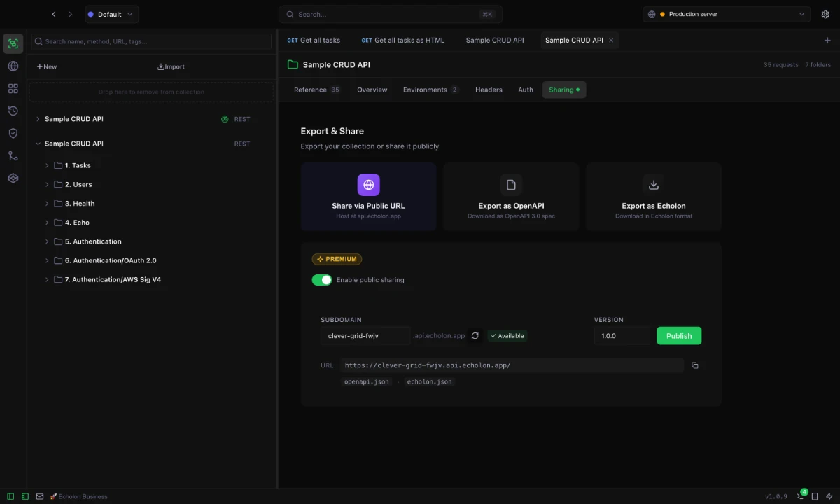840x504 pixels.
Task: Click the v1.0.9 version label
Action: (x=776, y=496)
